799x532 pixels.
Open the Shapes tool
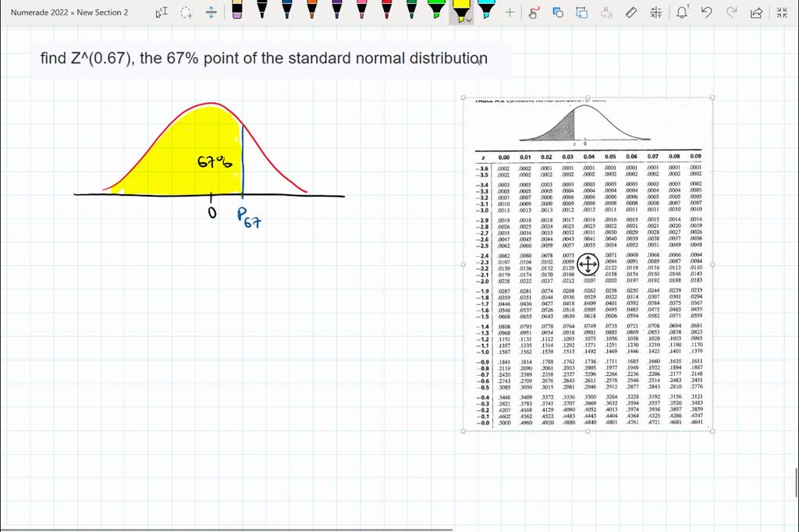pyautogui.click(x=558, y=12)
